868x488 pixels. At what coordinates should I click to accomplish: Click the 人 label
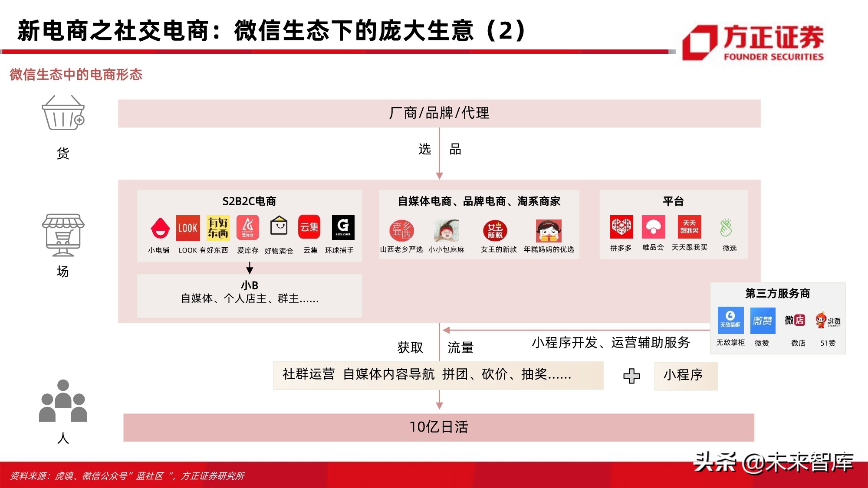click(63, 438)
